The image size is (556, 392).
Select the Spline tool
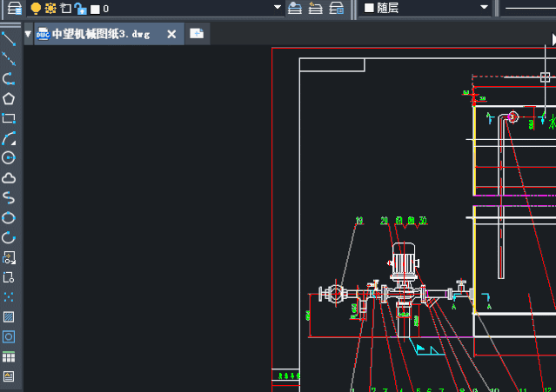tap(9, 197)
